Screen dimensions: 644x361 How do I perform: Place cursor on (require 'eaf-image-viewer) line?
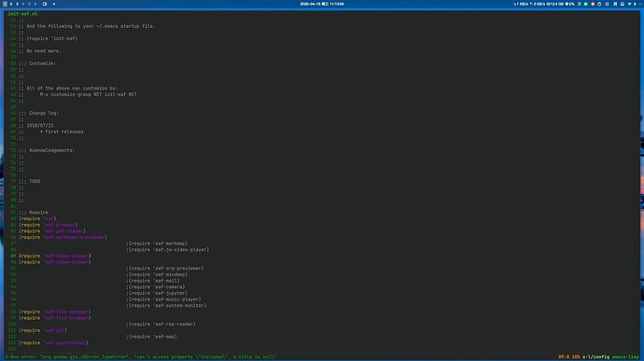pyautogui.click(x=55, y=261)
